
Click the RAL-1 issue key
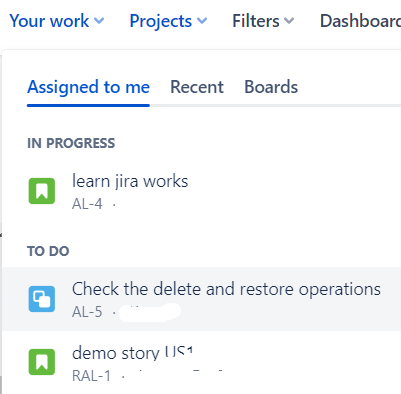point(91,376)
